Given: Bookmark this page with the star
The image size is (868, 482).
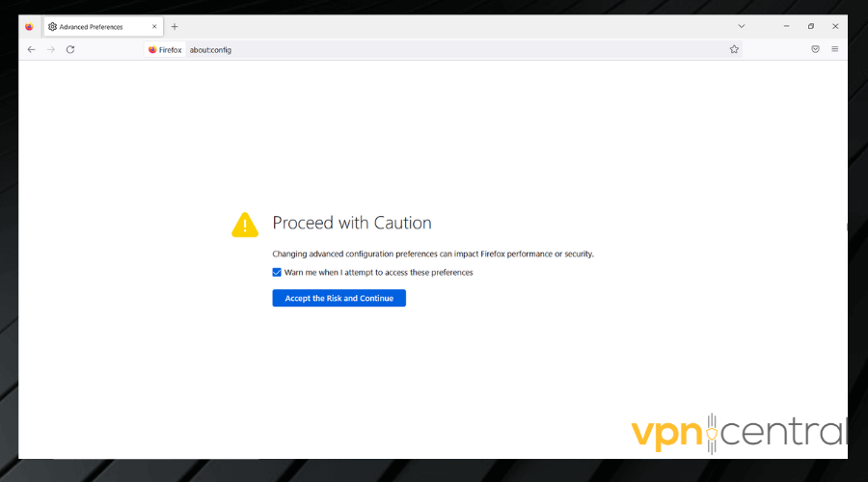Looking at the screenshot, I should click(x=734, y=49).
